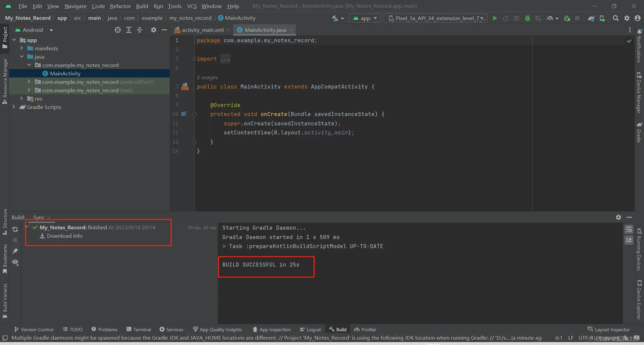Screen dimensions: 644x345
Task: Expand the res folder
Action: [21, 99]
